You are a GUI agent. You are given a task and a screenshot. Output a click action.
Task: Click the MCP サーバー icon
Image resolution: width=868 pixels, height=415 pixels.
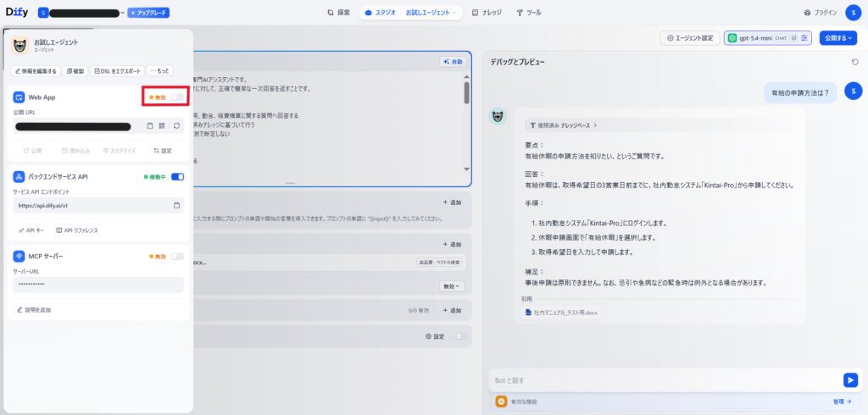pos(19,256)
